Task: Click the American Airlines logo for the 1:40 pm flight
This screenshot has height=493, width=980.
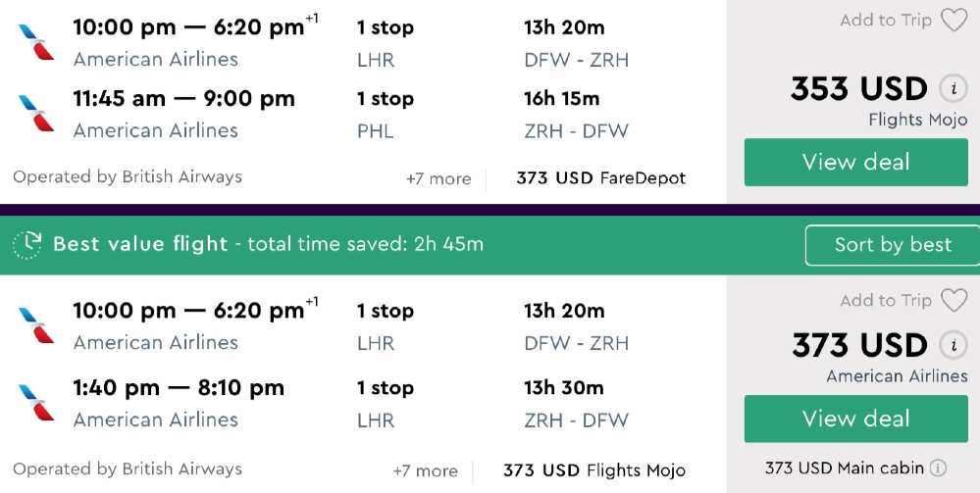Action: point(36,402)
